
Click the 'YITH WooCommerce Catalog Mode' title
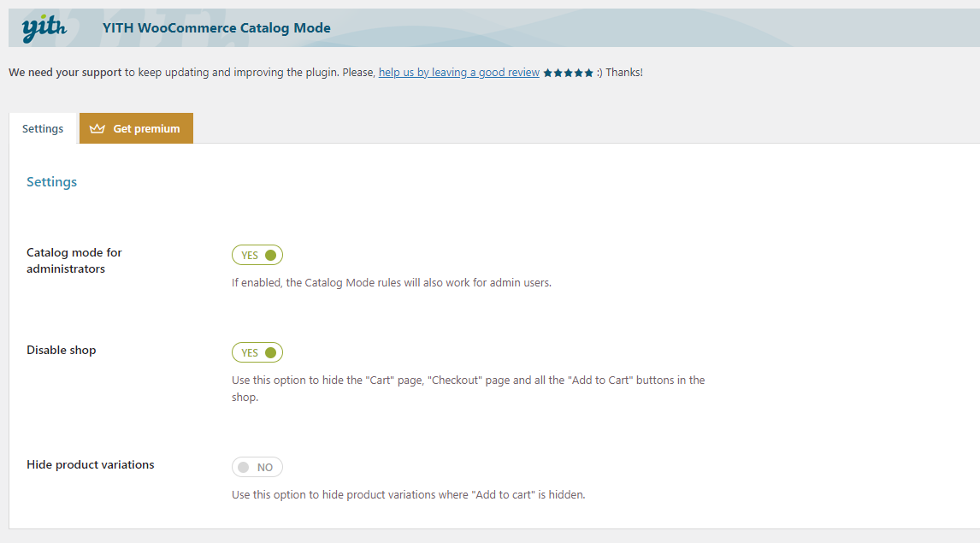point(216,28)
